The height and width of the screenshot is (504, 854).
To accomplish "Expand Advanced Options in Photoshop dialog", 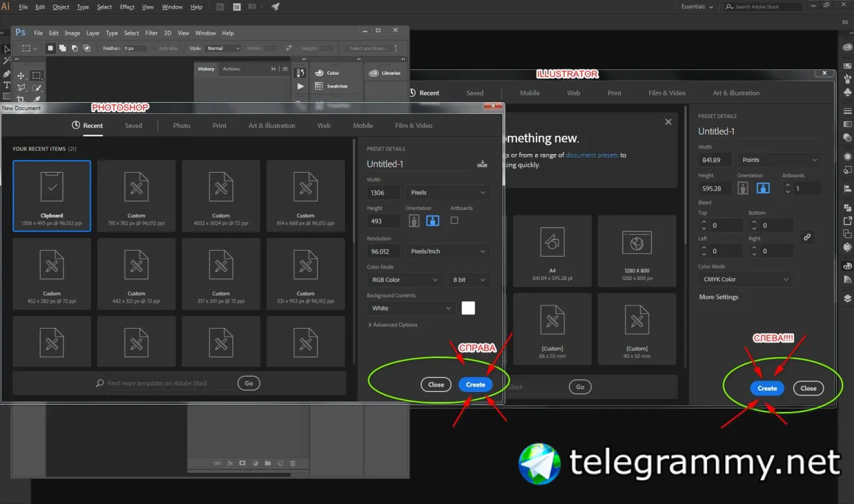I will click(392, 325).
